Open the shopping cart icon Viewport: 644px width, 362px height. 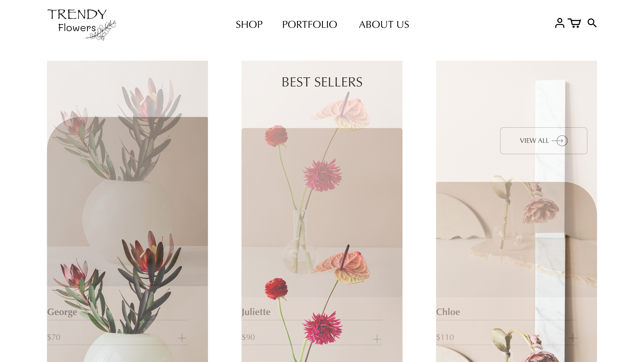(x=574, y=23)
